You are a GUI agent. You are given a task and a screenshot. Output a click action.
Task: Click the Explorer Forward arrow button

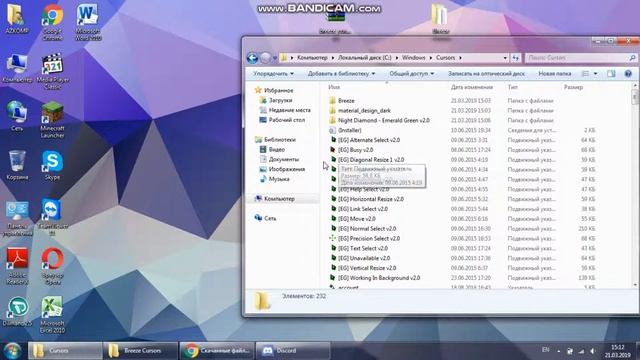click(x=265, y=58)
